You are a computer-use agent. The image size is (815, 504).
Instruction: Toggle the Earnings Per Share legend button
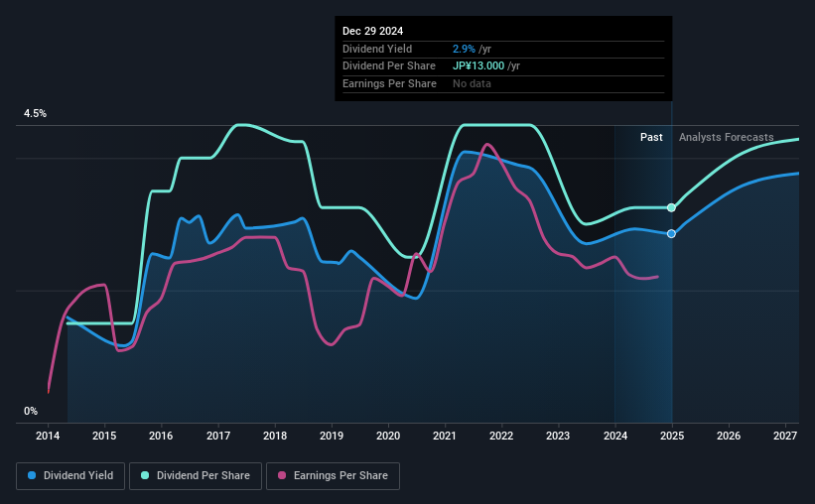(334, 476)
